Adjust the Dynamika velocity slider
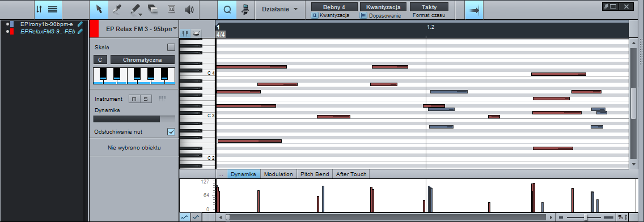 (134, 119)
